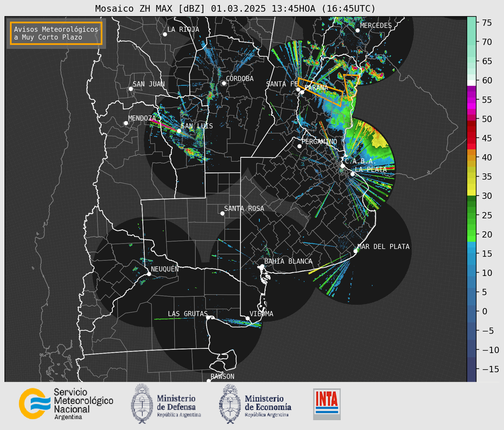Click the large orange warning polygon near Paraná
The image size is (504, 430).
(320, 92)
